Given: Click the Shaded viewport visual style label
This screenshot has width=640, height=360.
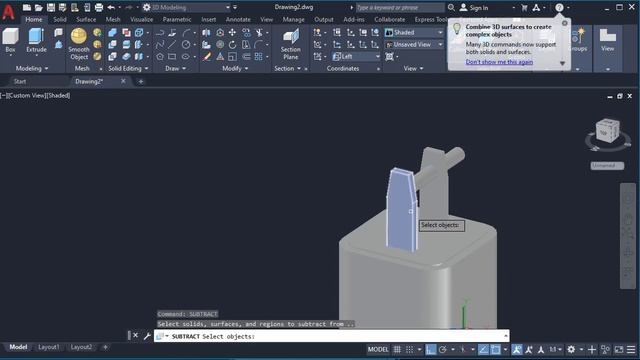Looking at the screenshot, I should (x=59, y=96).
